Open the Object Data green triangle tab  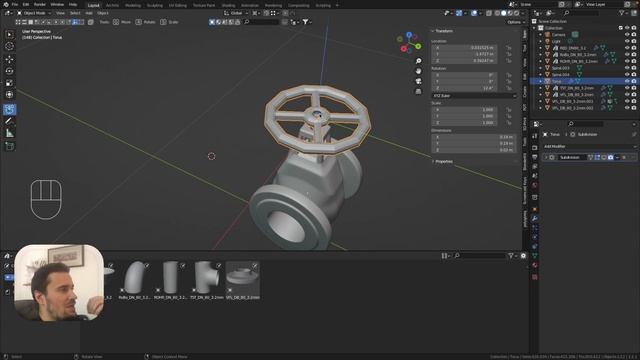535,256
